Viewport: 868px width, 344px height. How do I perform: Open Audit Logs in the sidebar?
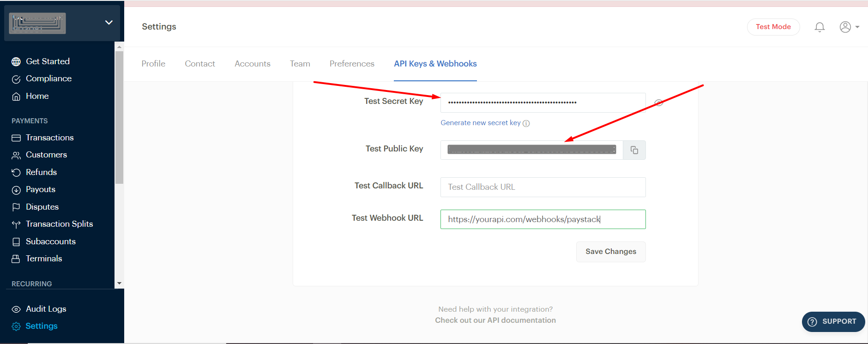coord(46,309)
